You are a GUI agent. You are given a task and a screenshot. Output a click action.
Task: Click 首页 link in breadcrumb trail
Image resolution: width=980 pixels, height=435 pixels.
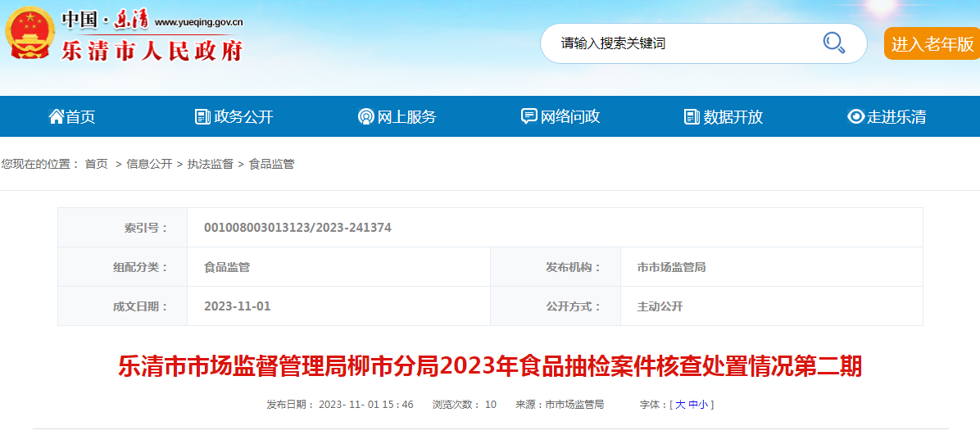pos(96,164)
